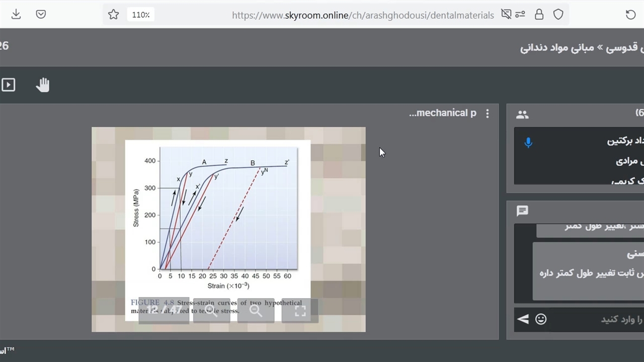The width and height of the screenshot is (644, 362).
Task: Click the media play icon in room toolbar
Action: 9,85
